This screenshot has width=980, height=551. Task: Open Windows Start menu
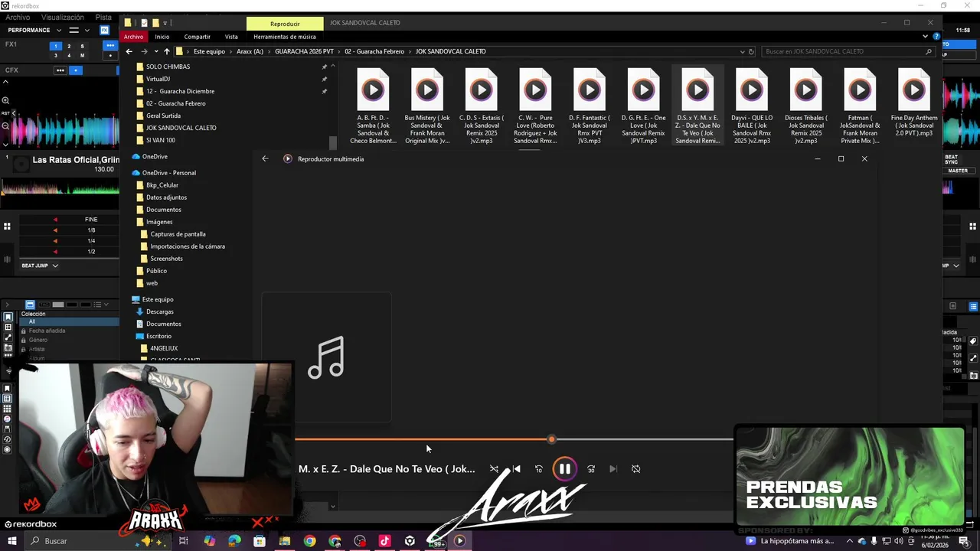tap(11, 541)
